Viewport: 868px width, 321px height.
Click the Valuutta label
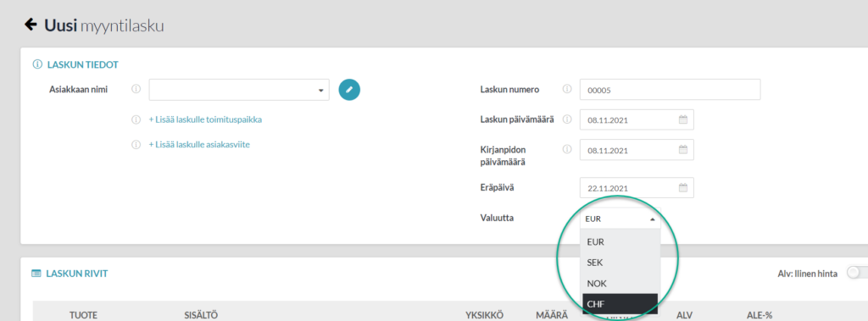[497, 218]
